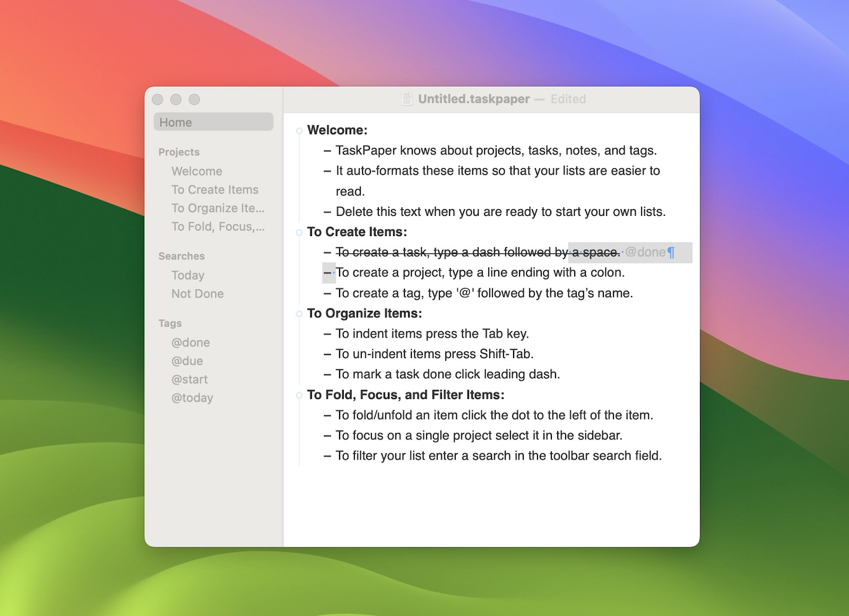This screenshot has height=616, width=849.
Task: Uncheck the completed task's leading dash
Action: pyautogui.click(x=327, y=253)
